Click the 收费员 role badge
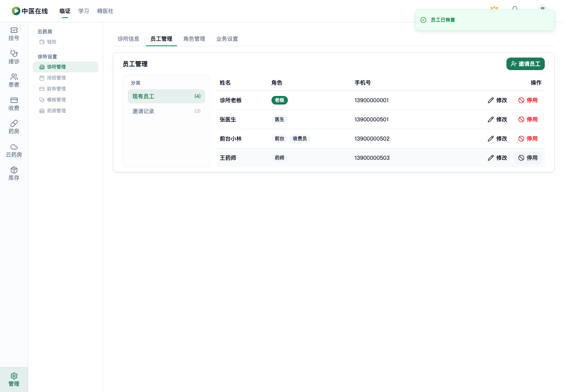Viewport: 564px width, 392px height. click(300, 139)
